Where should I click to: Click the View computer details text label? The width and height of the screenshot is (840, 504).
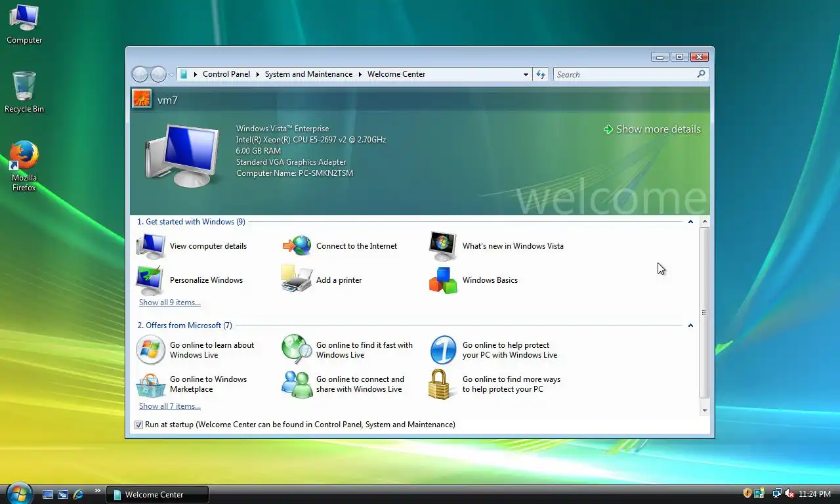tap(208, 246)
